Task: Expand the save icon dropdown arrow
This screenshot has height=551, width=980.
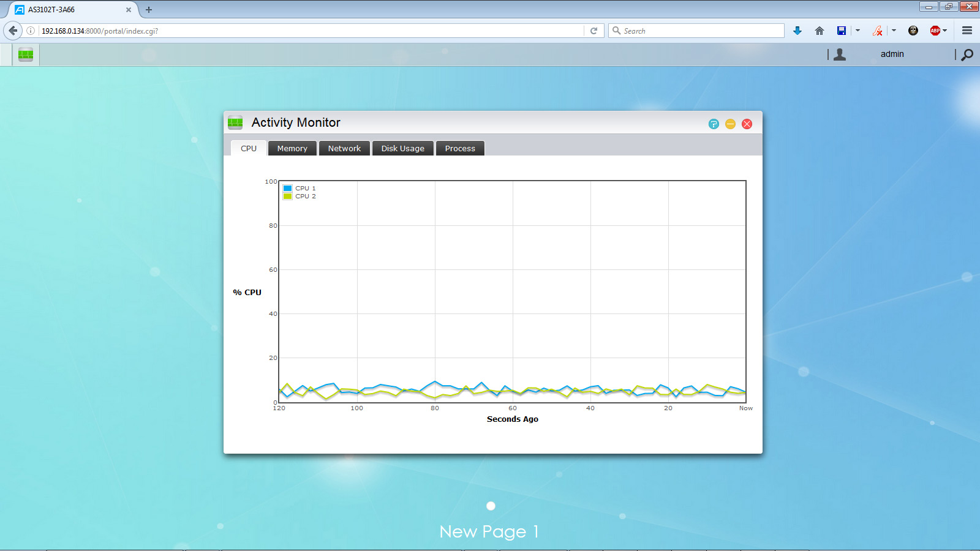Action: (858, 30)
